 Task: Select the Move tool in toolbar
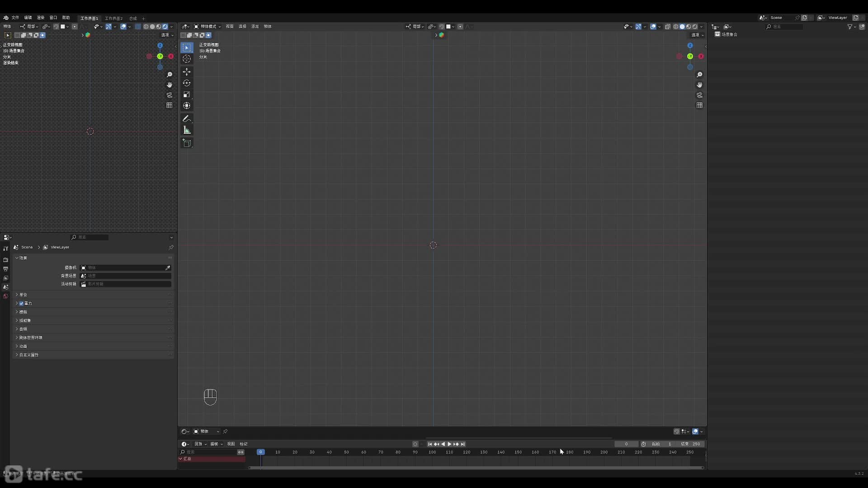pyautogui.click(x=187, y=72)
